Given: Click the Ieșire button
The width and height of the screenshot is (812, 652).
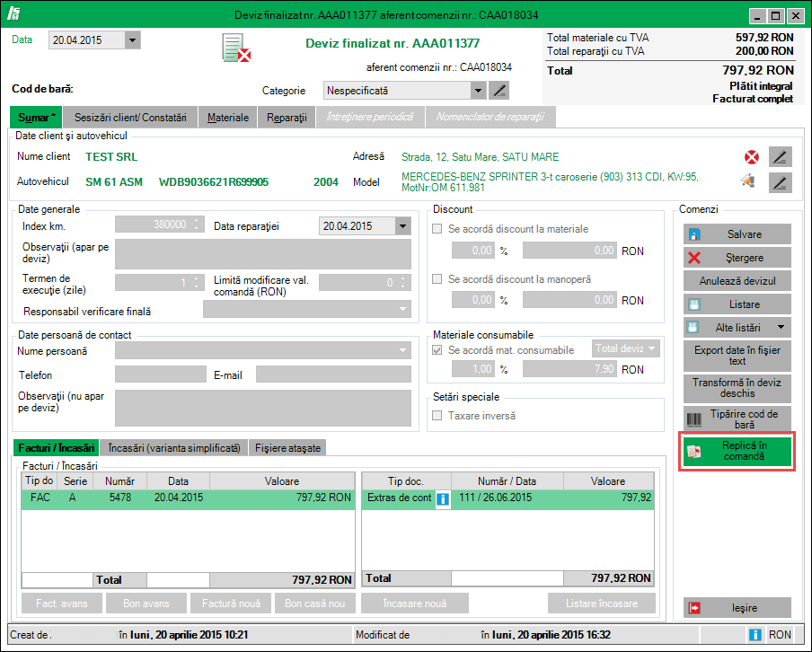Looking at the screenshot, I should (x=737, y=607).
